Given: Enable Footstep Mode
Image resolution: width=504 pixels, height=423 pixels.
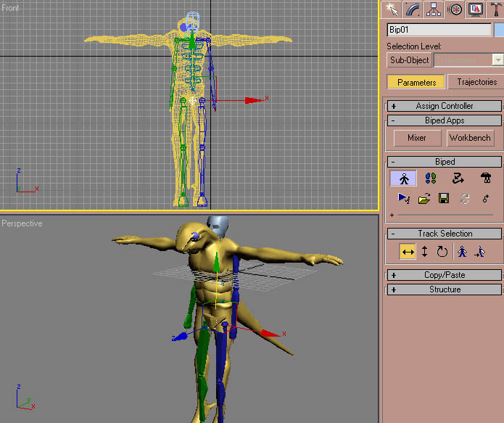Looking at the screenshot, I should click(430, 178).
